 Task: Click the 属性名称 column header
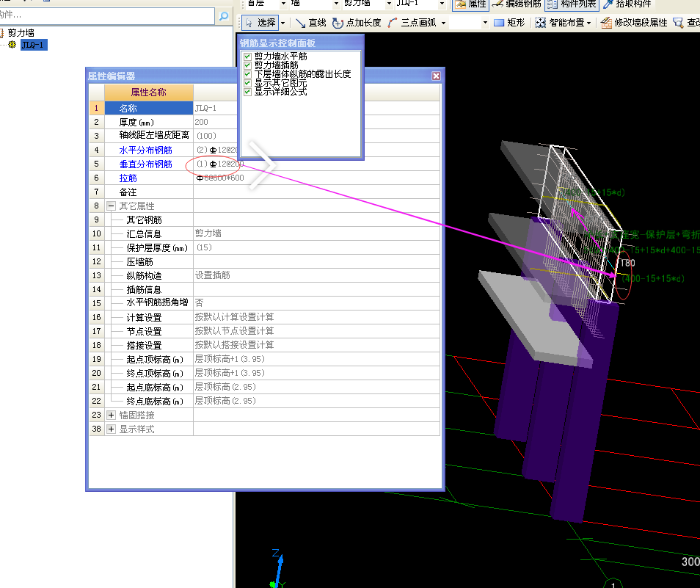(x=149, y=92)
